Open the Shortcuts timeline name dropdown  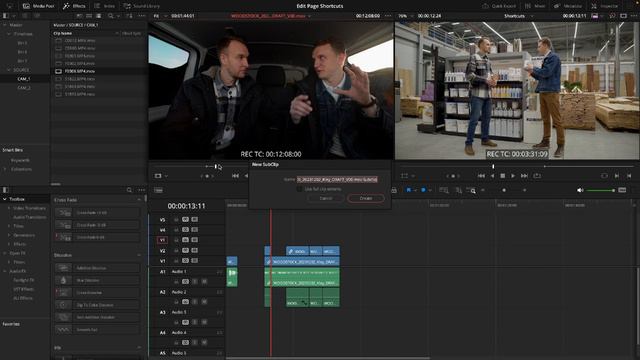click(518, 16)
